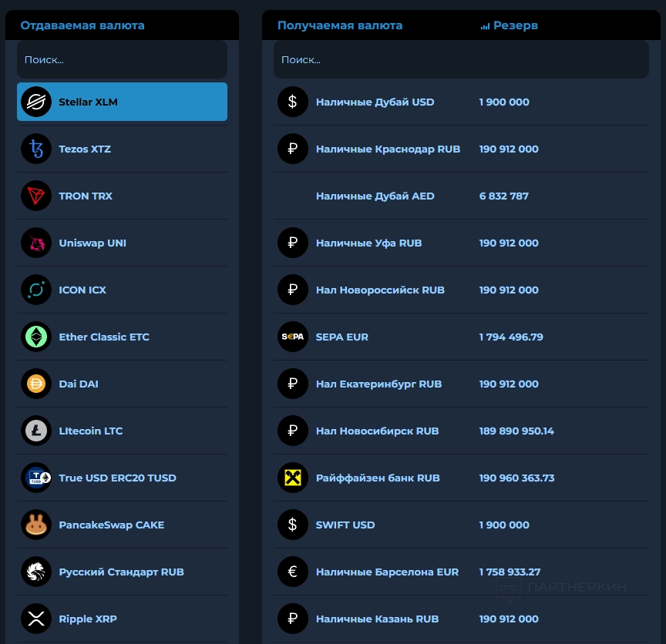Click the Tezos XTZ logo icon
The width and height of the screenshot is (666, 644).
pos(36,149)
